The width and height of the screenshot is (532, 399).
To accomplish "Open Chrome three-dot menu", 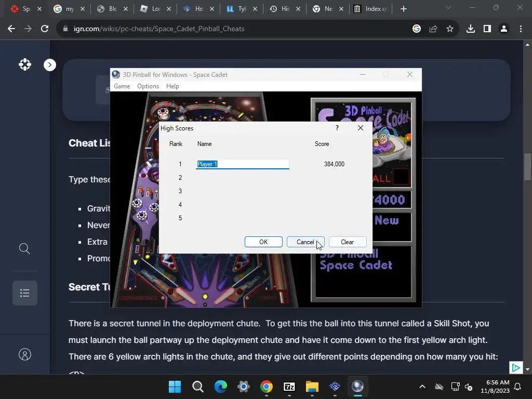I will (521, 29).
